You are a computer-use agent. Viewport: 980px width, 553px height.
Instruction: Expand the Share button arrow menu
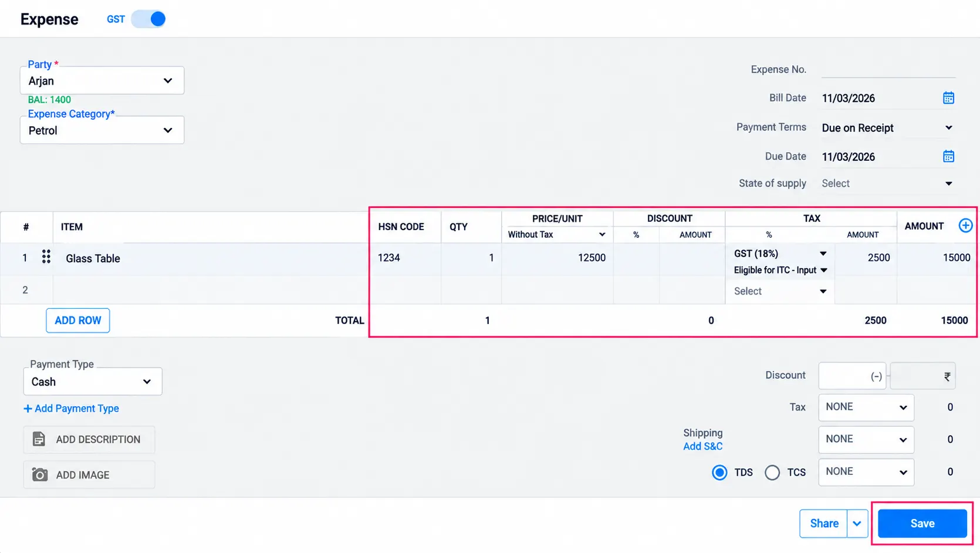tap(857, 524)
